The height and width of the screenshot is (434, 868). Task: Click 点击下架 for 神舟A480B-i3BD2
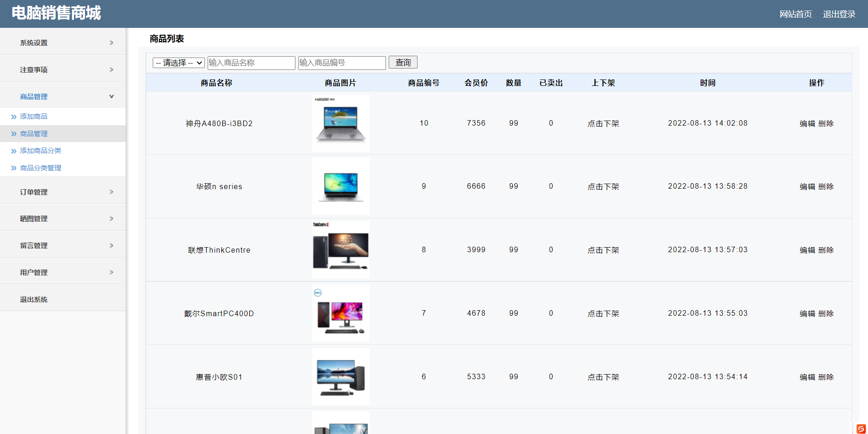click(x=603, y=123)
